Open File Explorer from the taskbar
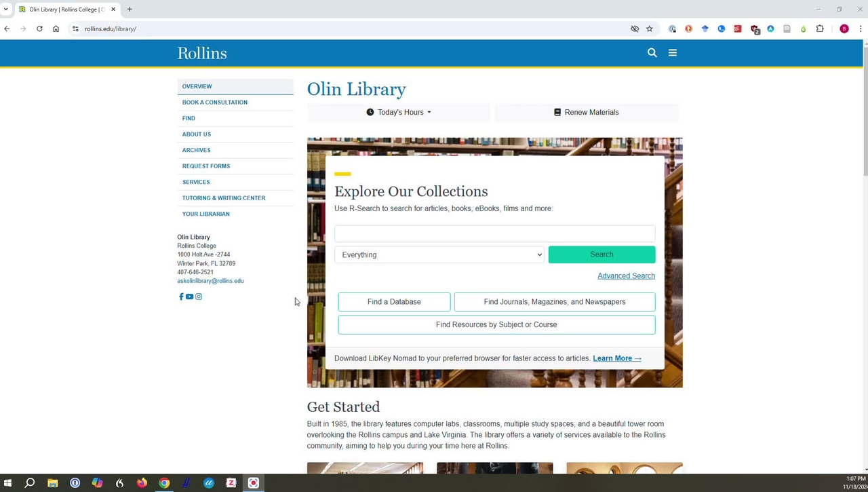Screen dimensions: 868x492 [x=52, y=483]
